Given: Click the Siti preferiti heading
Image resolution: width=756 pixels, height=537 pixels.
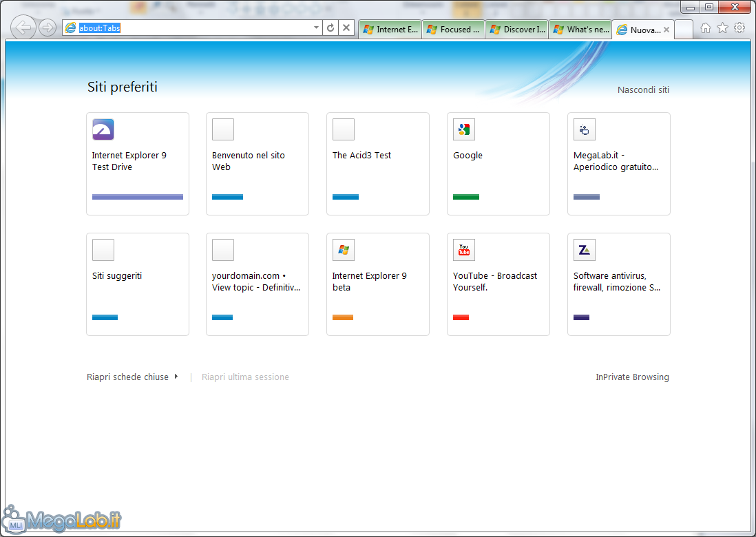Looking at the screenshot, I should pos(123,87).
